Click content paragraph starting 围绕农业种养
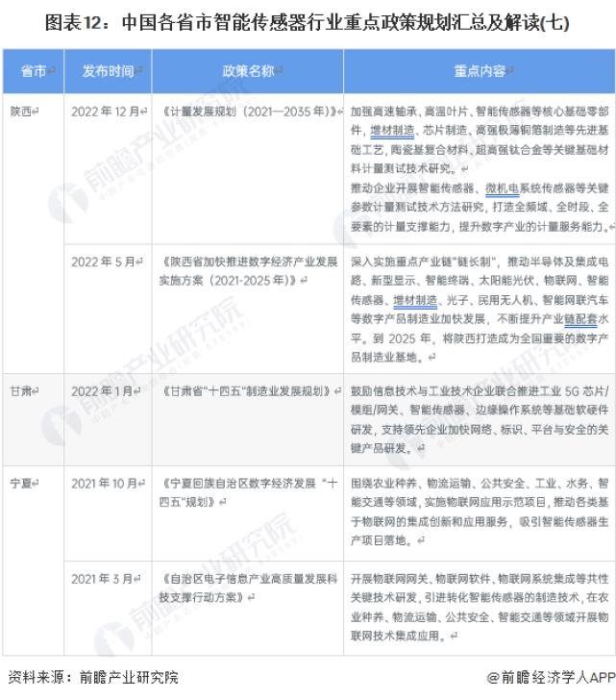Screen dimensions: 616x700 [x=480, y=512]
